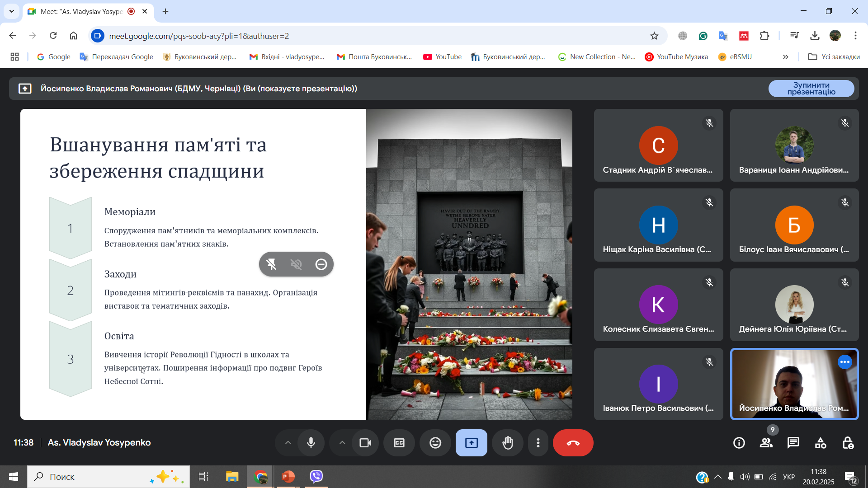This screenshot has width=868, height=488.
Task: Expand video settings arrow beside camera
Action: pyautogui.click(x=342, y=443)
